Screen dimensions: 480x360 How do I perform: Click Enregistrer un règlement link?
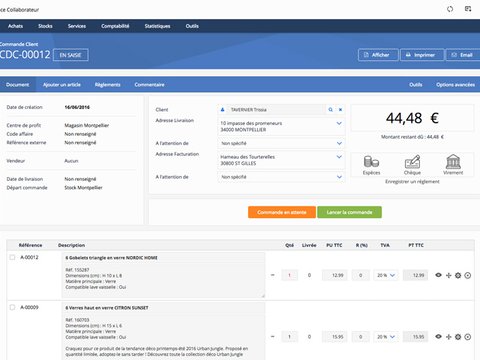[x=412, y=182]
